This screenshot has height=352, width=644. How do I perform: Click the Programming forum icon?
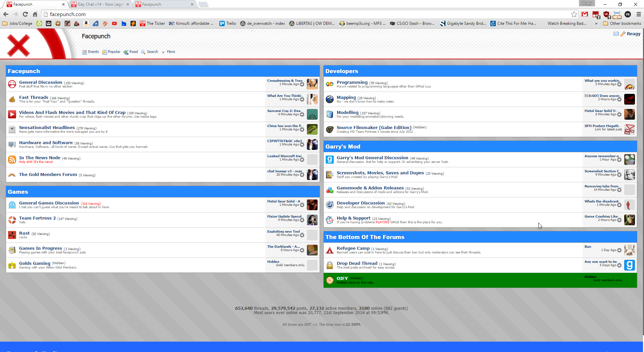pos(330,84)
